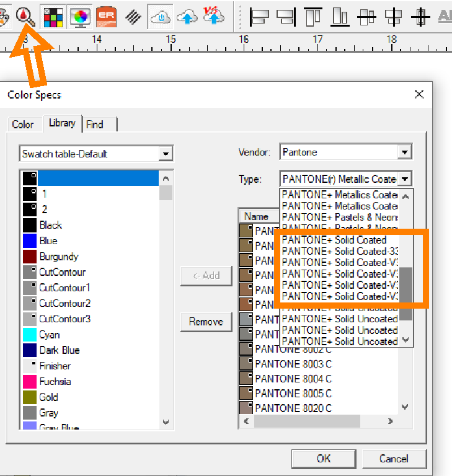
Task: Click swatch list scroll-up arrow
Action: 166,178
